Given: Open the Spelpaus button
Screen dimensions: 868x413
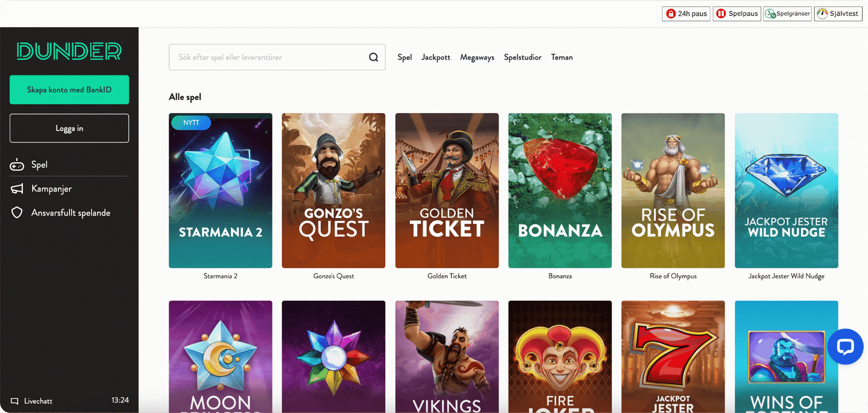Looking at the screenshot, I should [737, 14].
